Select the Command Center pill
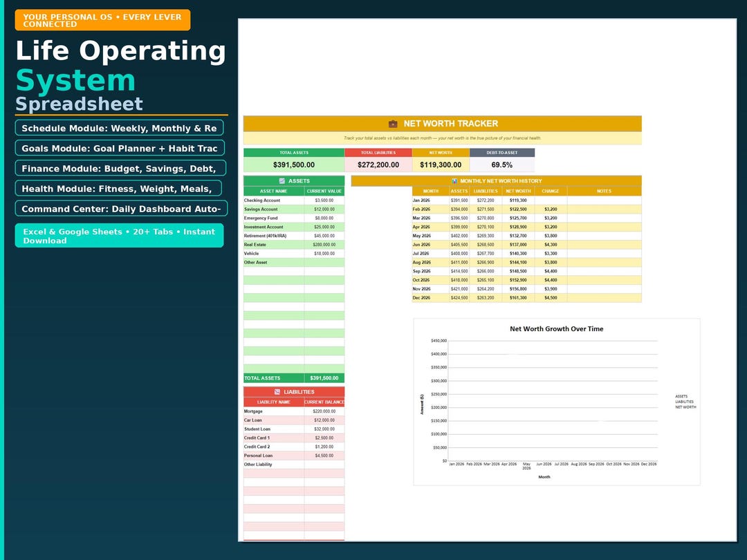This screenshot has width=747, height=560. tap(121, 209)
